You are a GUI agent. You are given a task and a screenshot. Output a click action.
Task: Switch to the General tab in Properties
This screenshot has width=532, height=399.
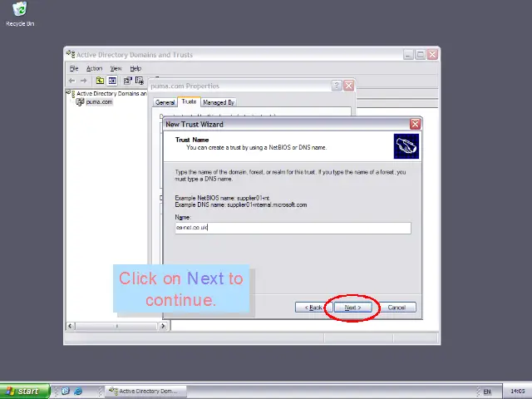coord(165,102)
